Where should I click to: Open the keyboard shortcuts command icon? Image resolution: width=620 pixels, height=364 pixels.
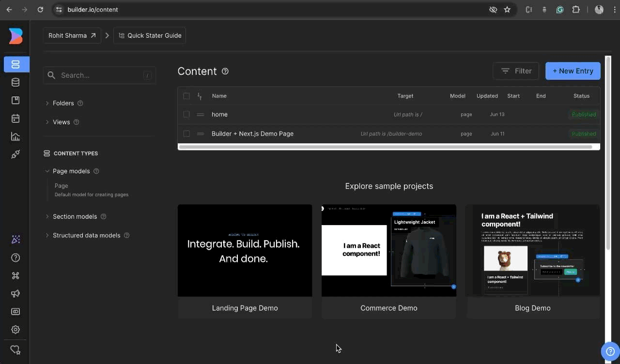coord(15,275)
